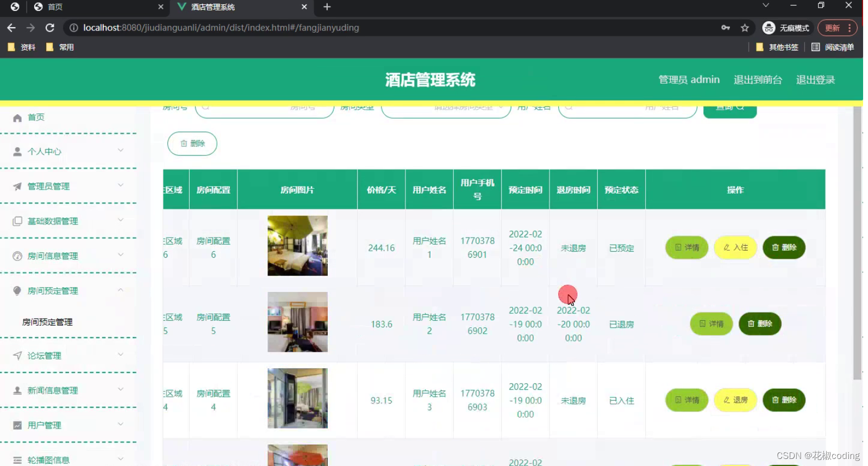This screenshot has height=466, width=868.
Task: Click 删除 for 用户姓名 3 row
Action: 784,400
